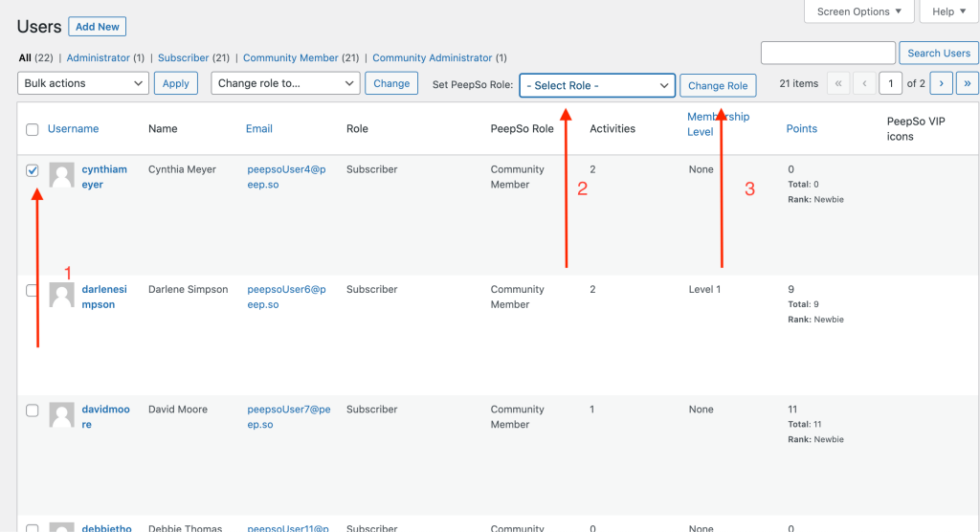The height and width of the screenshot is (532, 980).
Task: Focus the search users text field
Action: point(828,54)
